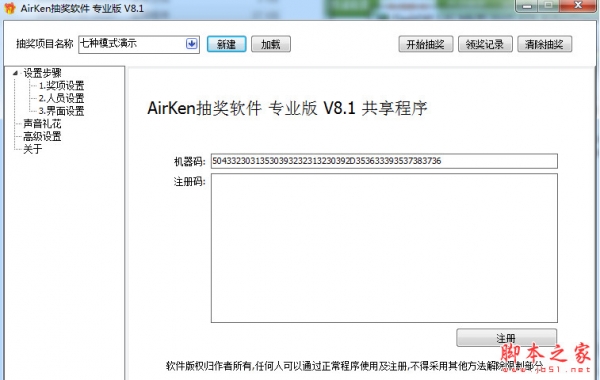
Task: Click the AirKen app icon in title bar
Action: 9,8
